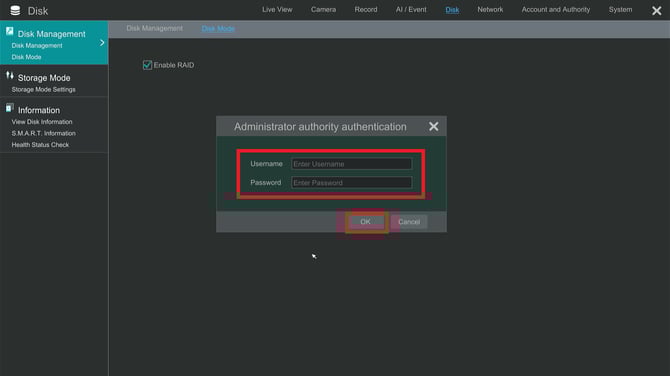Image resolution: width=670 pixels, height=376 pixels.
Task: Open the System menu
Action: (x=620, y=9)
